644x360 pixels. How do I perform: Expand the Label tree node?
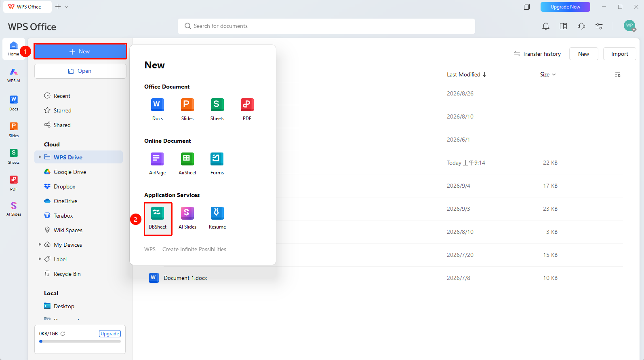coord(40,259)
